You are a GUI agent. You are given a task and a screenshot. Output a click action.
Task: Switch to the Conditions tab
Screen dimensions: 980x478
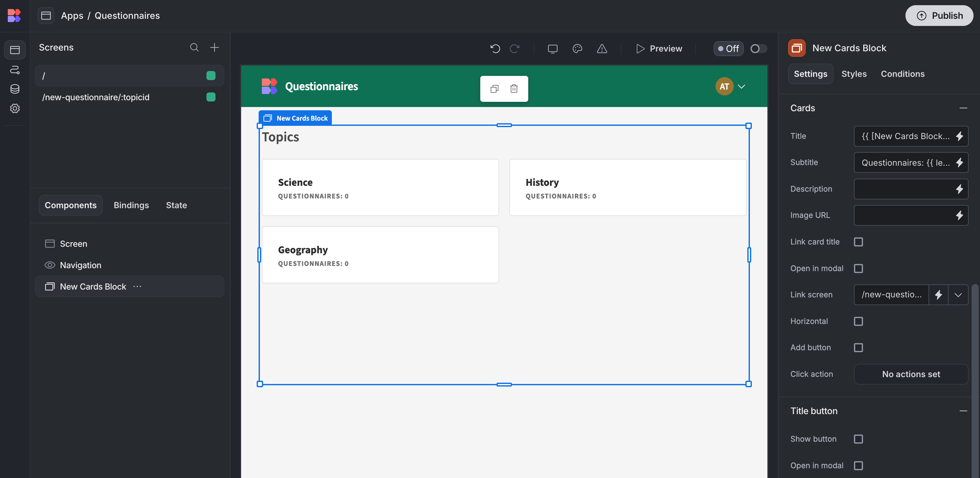(903, 74)
